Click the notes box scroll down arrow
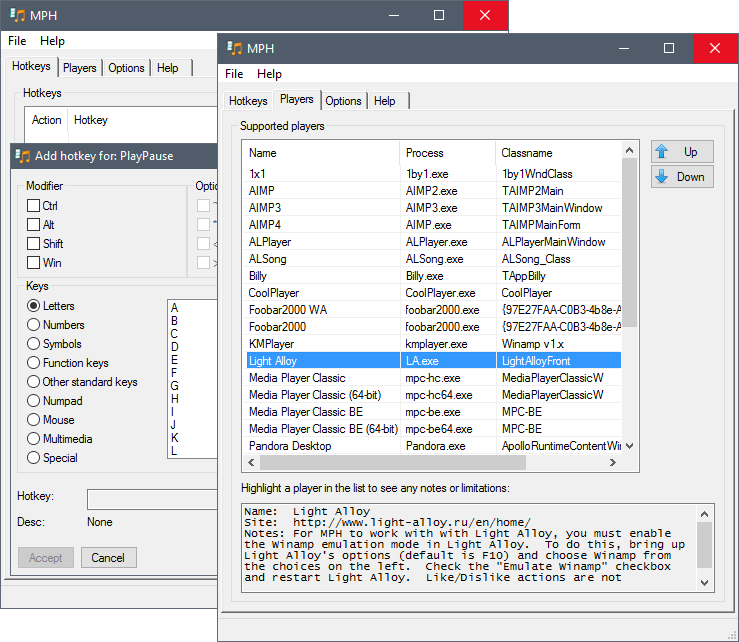Screen dimensions: 739x642 tap(704, 583)
